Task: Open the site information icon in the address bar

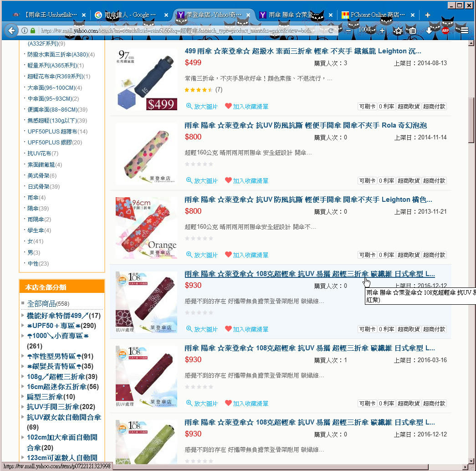Action: [25, 31]
